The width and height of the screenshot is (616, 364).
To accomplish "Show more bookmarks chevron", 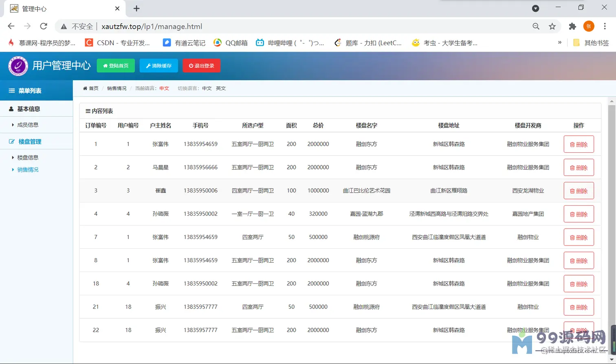I will point(560,42).
